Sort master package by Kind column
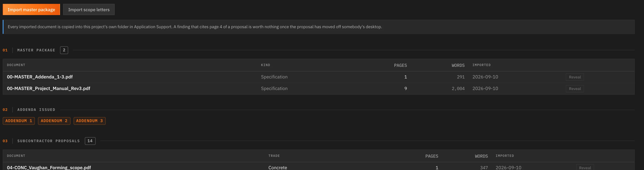Screen dimensions: 644x170 click(265, 65)
